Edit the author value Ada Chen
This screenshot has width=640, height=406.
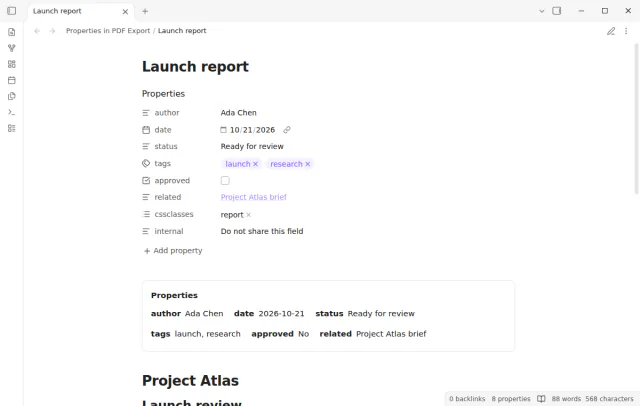pyautogui.click(x=238, y=113)
